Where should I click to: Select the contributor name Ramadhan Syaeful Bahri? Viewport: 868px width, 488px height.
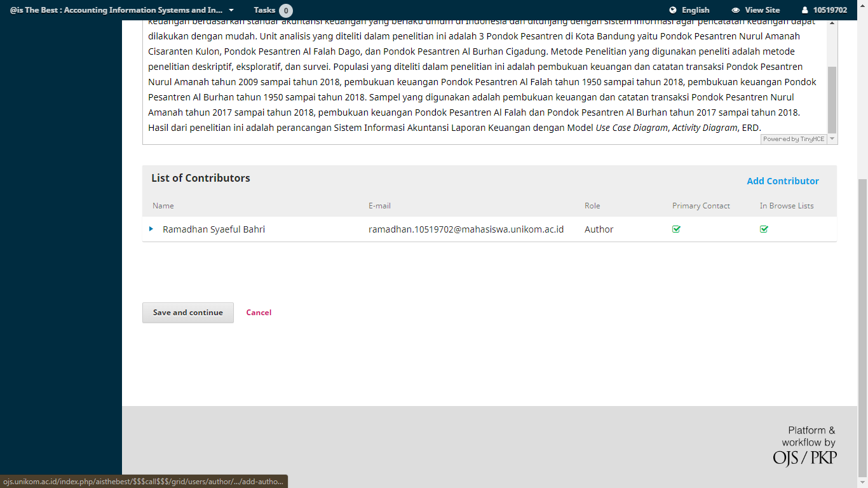tap(214, 229)
